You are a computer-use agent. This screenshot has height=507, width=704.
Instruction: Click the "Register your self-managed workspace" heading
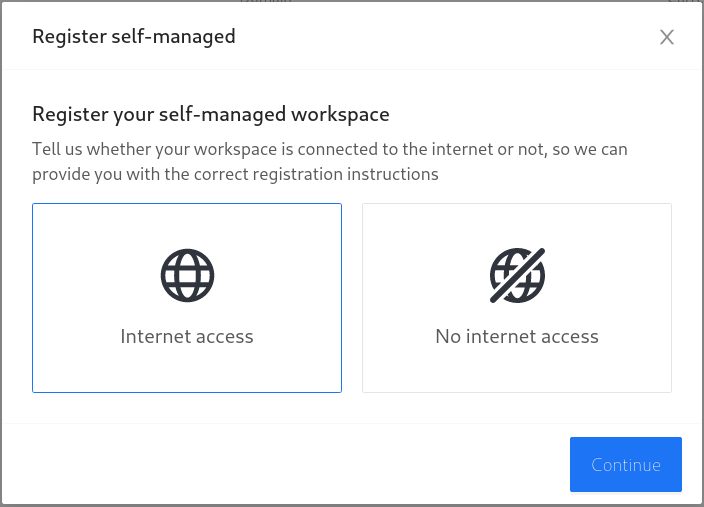(211, 114)
